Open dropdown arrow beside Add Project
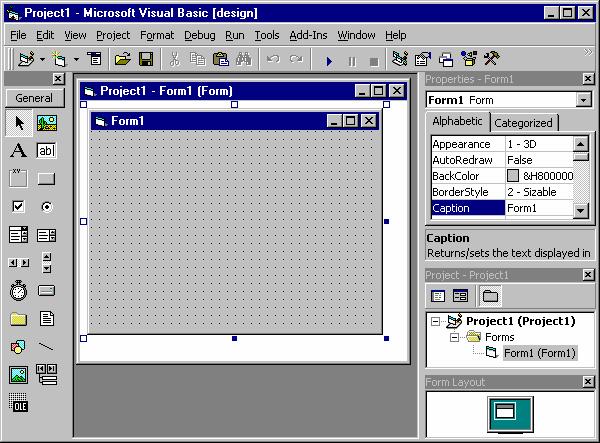Image resolution: width=600 pixels, height=443 pixels. coord(42,60)
